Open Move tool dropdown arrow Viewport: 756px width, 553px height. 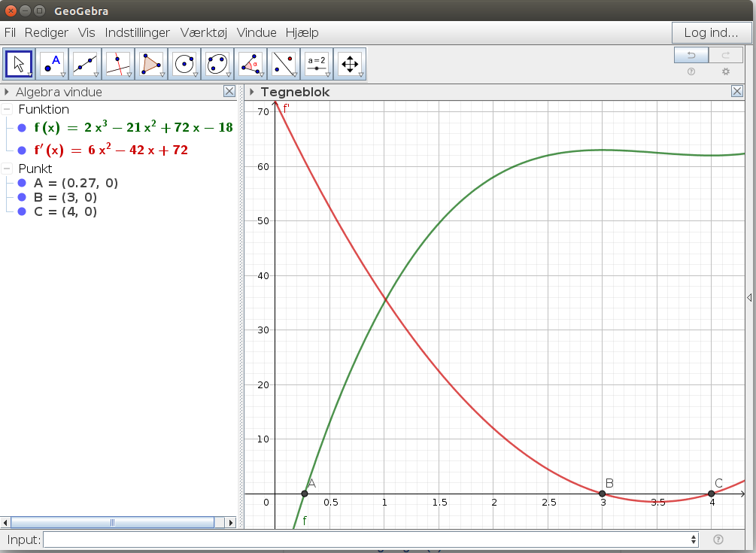[x=30, y=74]
